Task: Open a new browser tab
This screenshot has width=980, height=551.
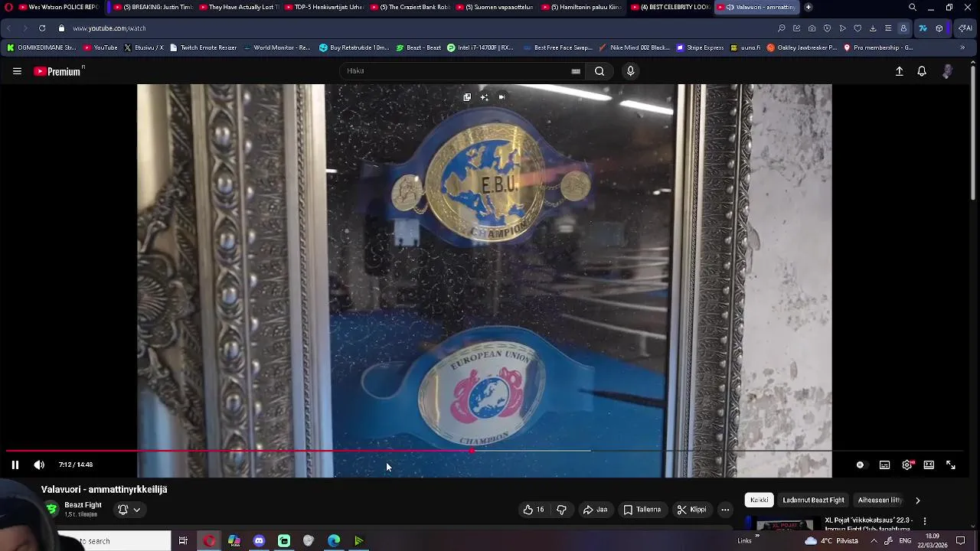Action: point(808,7)
